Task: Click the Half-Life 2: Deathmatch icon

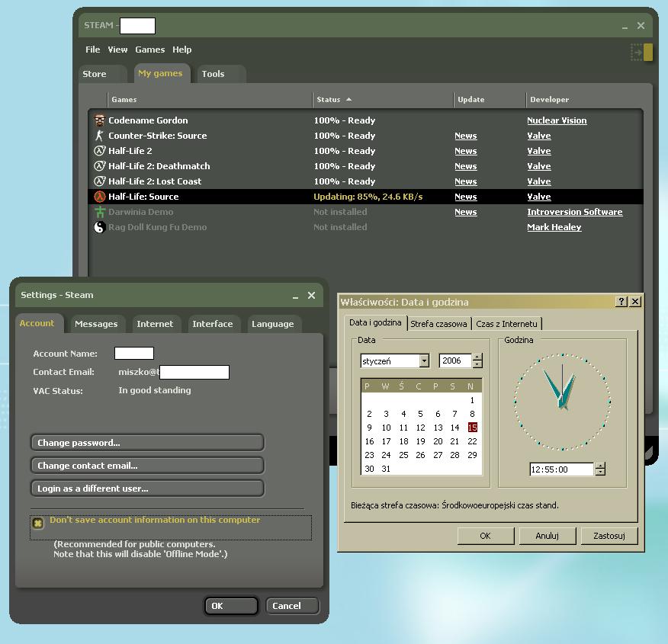Action: pos(100,166)
